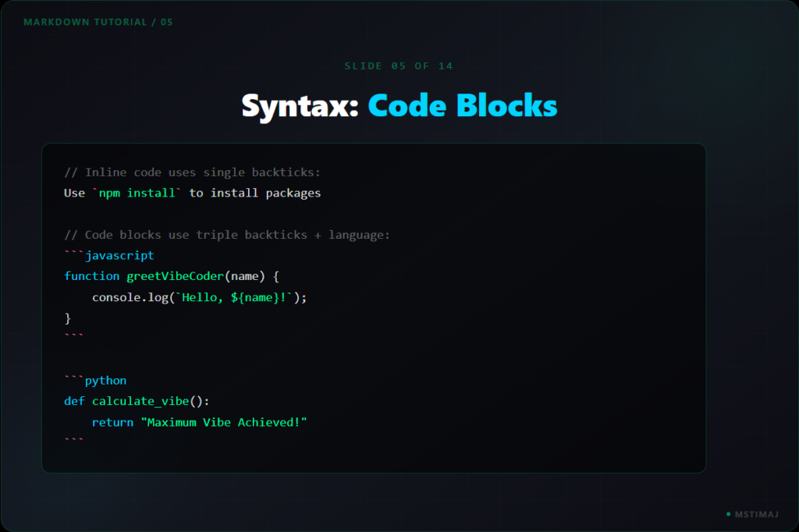Click the 'MARKDOWN TUTORIAL / 05' header label
This screenshot has width=799, height=532.
click(98, 22)
